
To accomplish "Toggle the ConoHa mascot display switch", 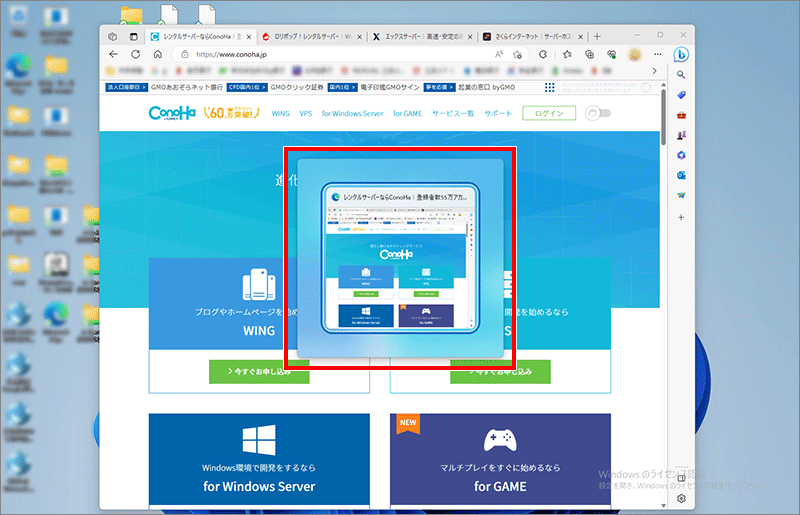I will [x=598, y=113].
